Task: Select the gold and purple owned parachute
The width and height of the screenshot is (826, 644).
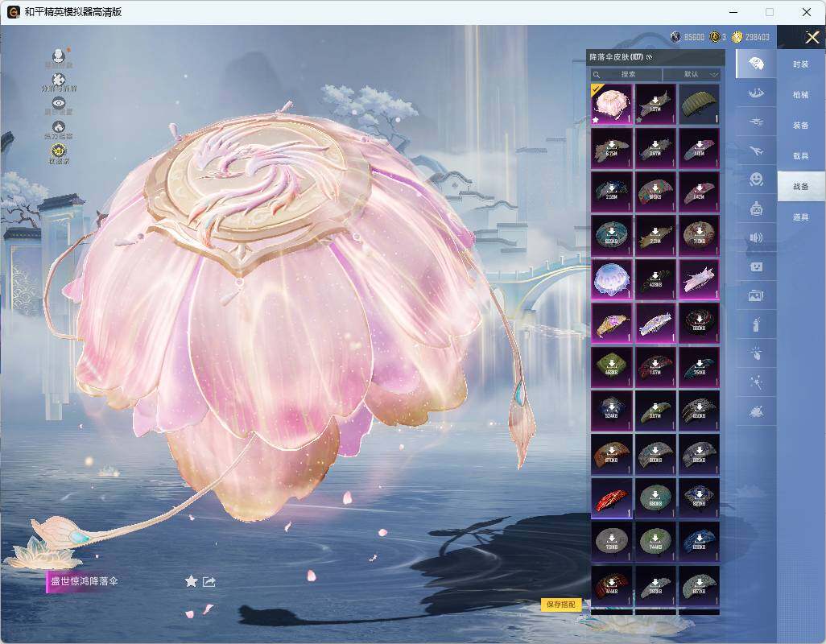Action: [611, 324]
